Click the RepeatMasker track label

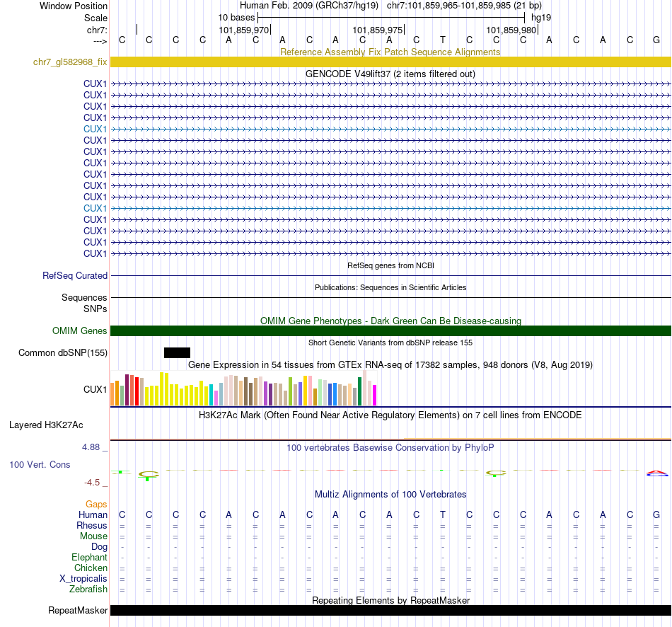pyautogui.click(x=78, y=610)
